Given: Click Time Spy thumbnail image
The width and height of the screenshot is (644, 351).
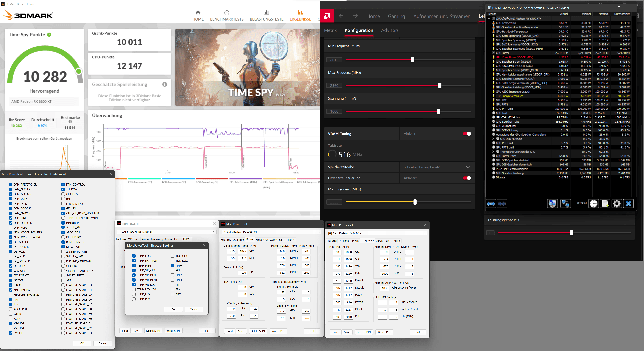Looking at the screenshot, I should [248, 67].
